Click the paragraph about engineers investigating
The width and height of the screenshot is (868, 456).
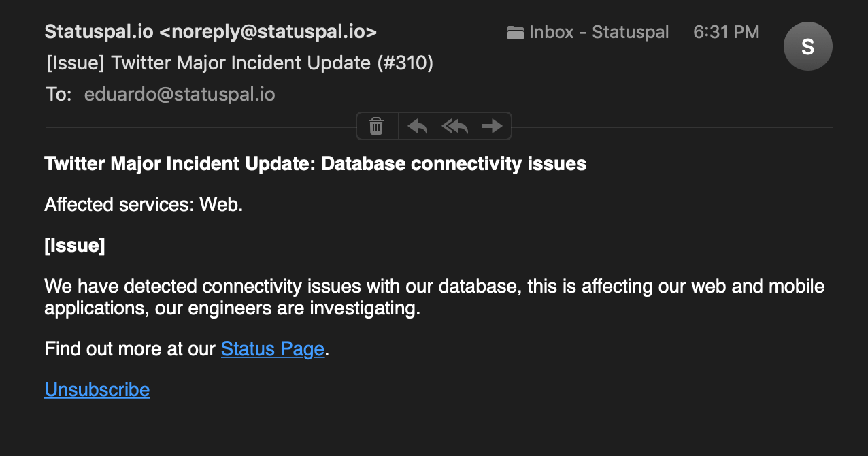(x=435, y=297)
